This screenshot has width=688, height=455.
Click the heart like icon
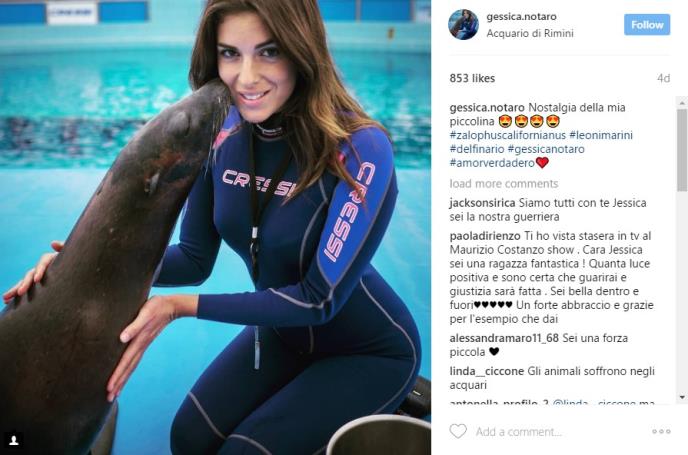[x=458, y=431]
